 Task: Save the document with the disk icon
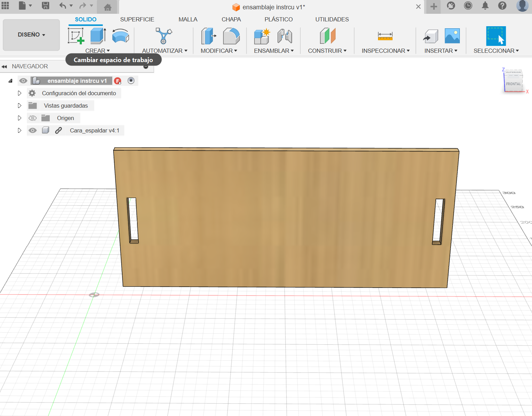coord(46,6)
